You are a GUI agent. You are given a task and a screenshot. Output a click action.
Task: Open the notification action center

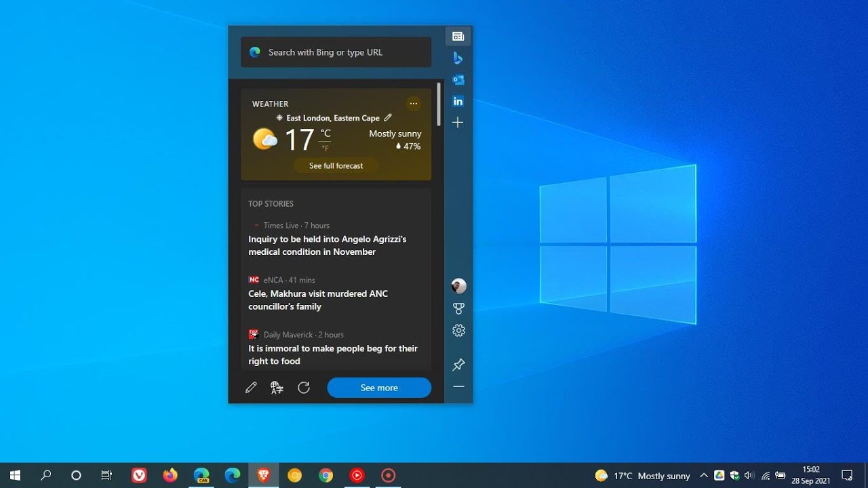coord(847,475)
